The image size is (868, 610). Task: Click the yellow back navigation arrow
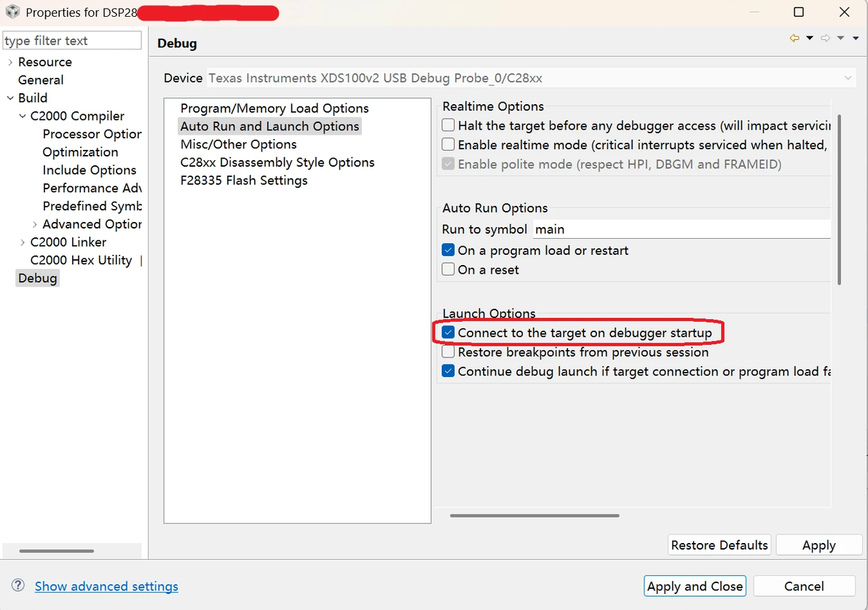pyautogui.click(x=794, y=39)
